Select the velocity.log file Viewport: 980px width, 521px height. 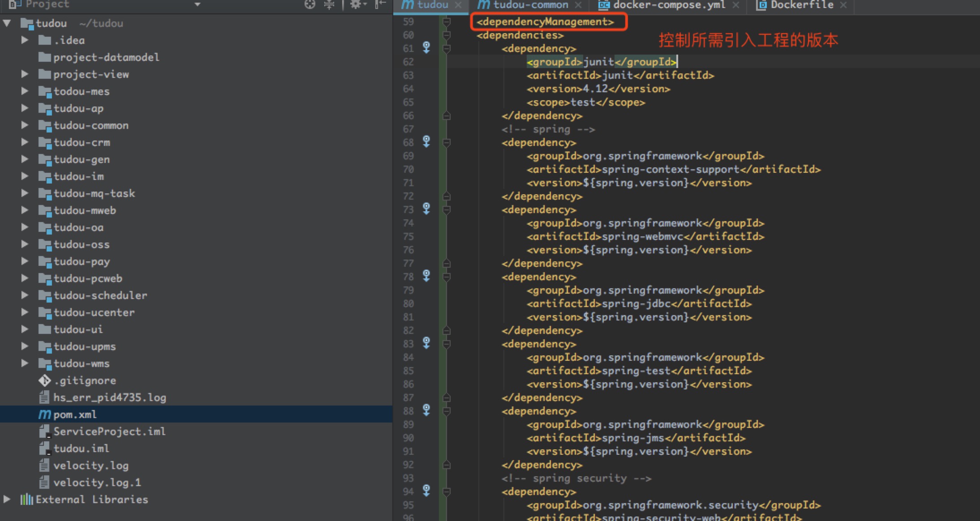[x=91, y=465]
